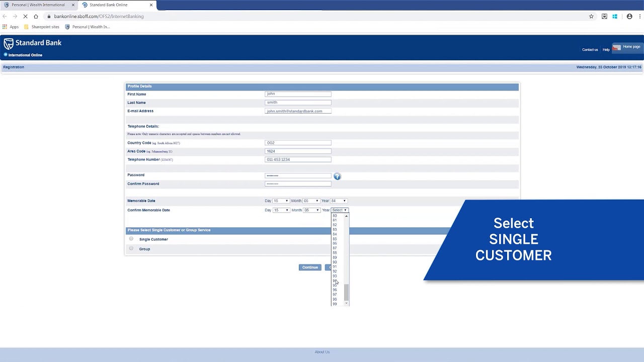Click year list scroll down arrow
The image size is (644, 362).
pos(346,304)
